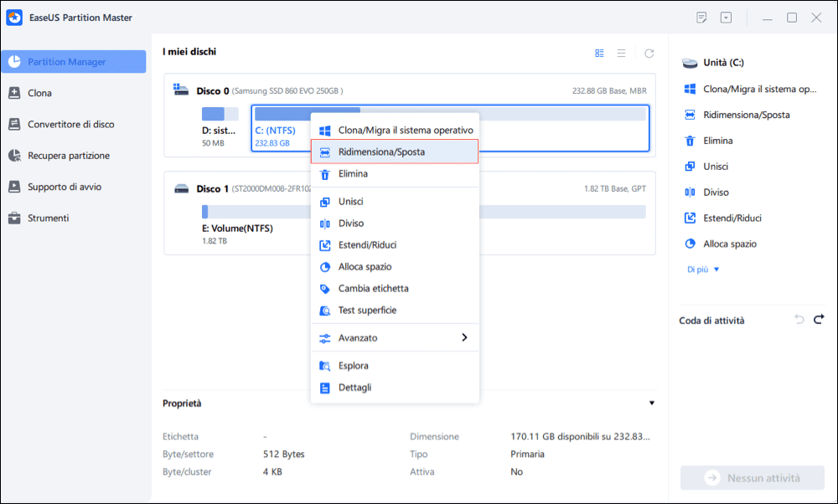This screenshot has height=504, width=838.
Task: Click the Disco 0 disk header
Action: [270, 90]
